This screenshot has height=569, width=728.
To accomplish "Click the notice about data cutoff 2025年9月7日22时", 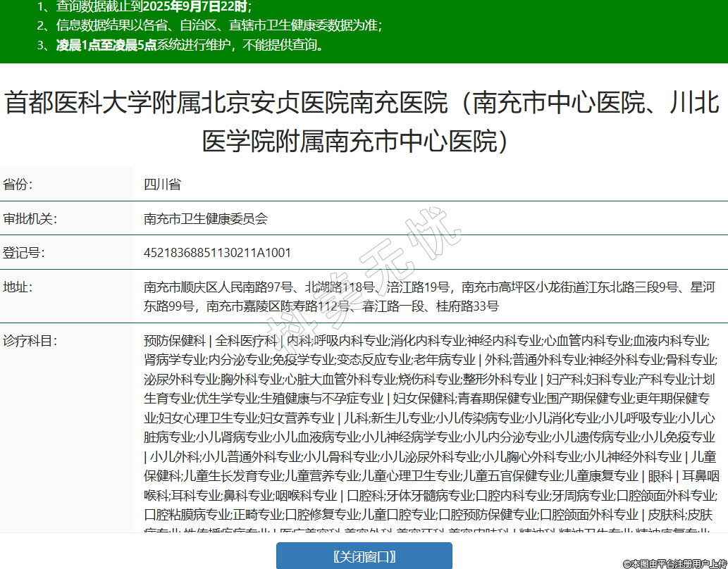I will pos(153,7).
